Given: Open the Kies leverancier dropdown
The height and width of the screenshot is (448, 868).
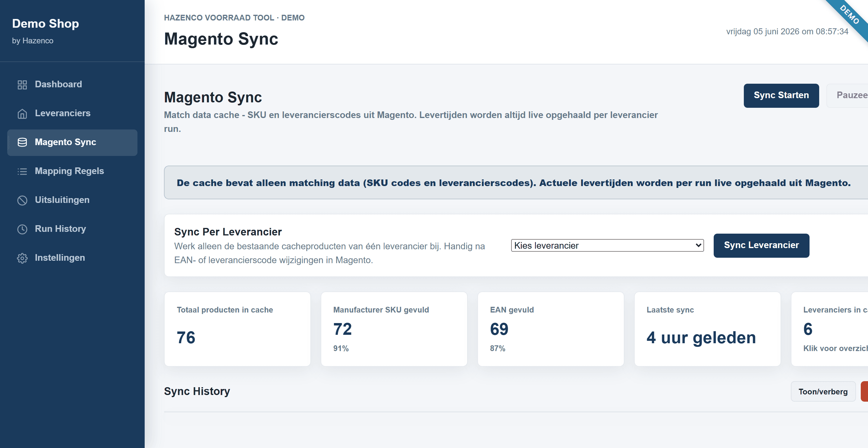Looking at the screenshot, I should [x=607, y=245].
